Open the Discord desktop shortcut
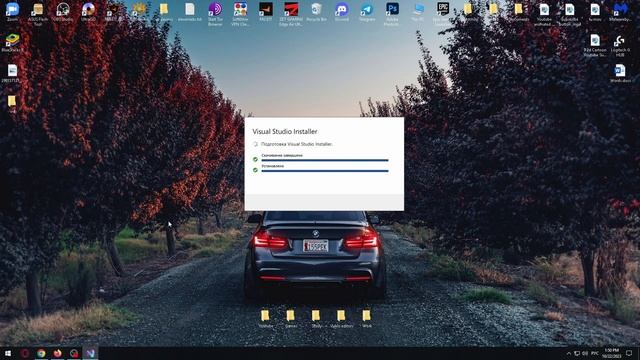Viewport: 640px width, 360px height. [x=342, y=11]
